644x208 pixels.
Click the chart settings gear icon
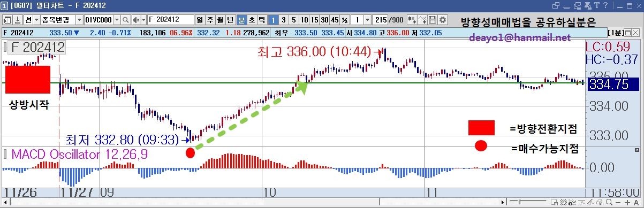click(x=443, y=20)
